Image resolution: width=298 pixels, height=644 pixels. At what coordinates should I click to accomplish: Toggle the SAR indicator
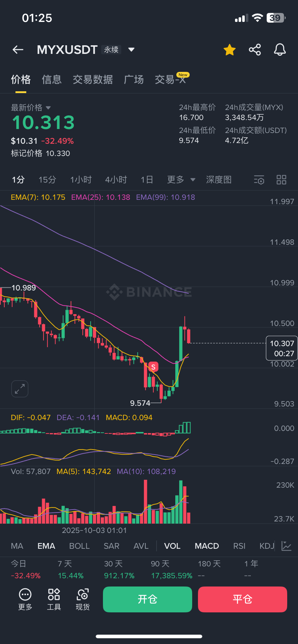tap(112, 546)
